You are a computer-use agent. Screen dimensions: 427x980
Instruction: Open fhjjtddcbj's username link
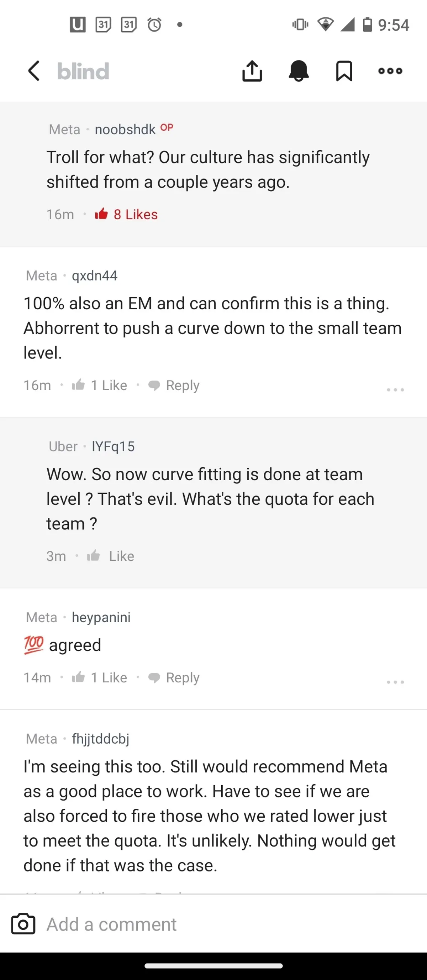(100, 738)
